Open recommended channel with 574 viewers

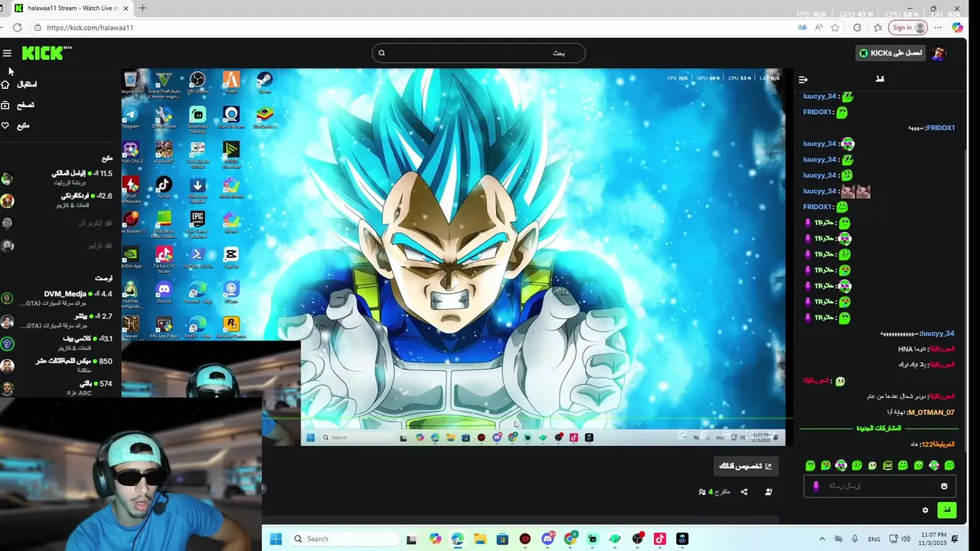point(59,388)
